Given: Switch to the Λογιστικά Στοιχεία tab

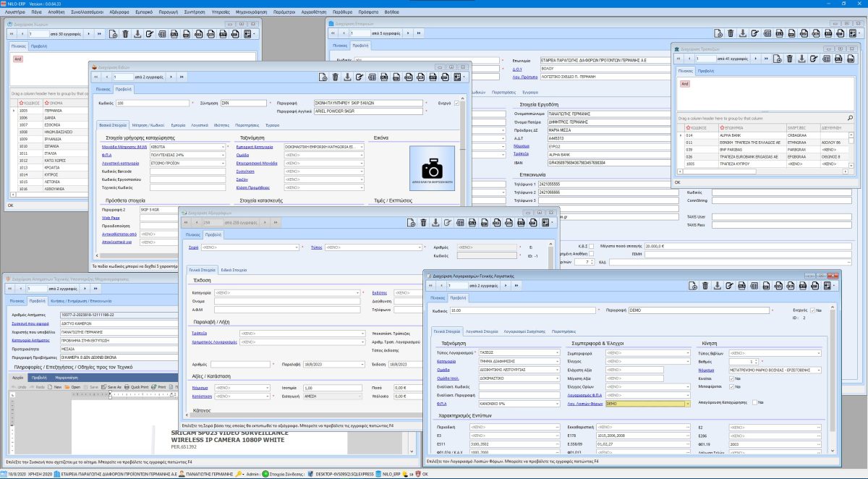Looking at the screenshot, I should click(x=480, y=331).
